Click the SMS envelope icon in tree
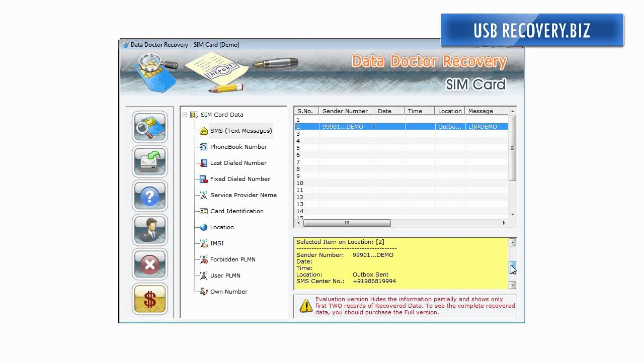 pos(203,131)
